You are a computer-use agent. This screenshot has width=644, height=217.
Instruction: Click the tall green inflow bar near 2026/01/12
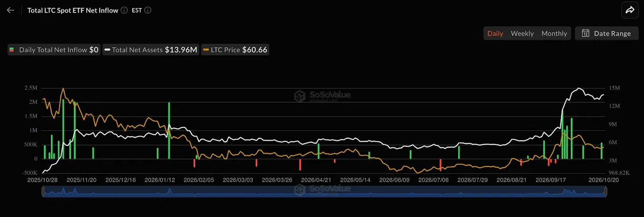click(x=169, y=130)
